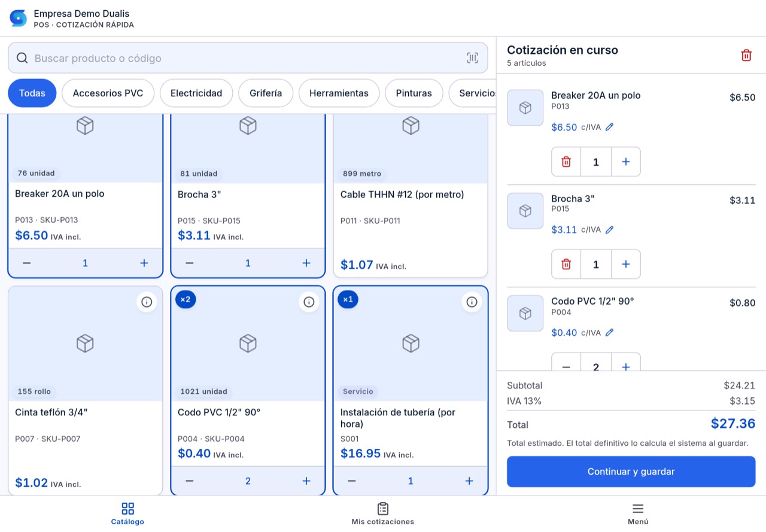Increase Instalación de tubería quantity on card

[x=469, y=481]
